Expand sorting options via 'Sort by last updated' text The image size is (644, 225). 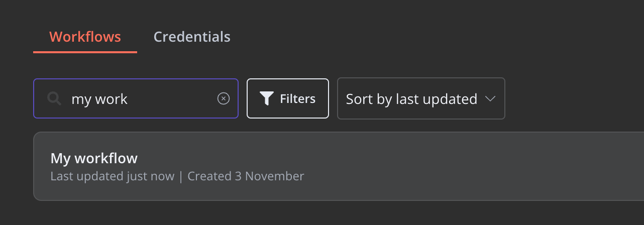411,99
